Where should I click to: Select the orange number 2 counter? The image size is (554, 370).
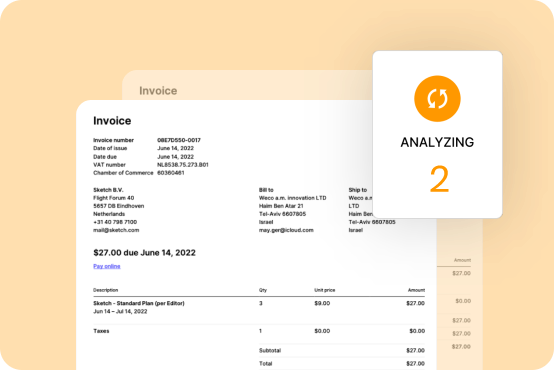tap(439, 180)
